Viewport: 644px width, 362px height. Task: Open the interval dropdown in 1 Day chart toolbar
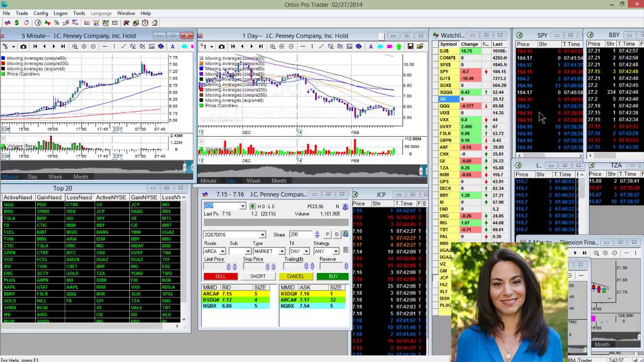pyautogui.click(x=212, y=47)
